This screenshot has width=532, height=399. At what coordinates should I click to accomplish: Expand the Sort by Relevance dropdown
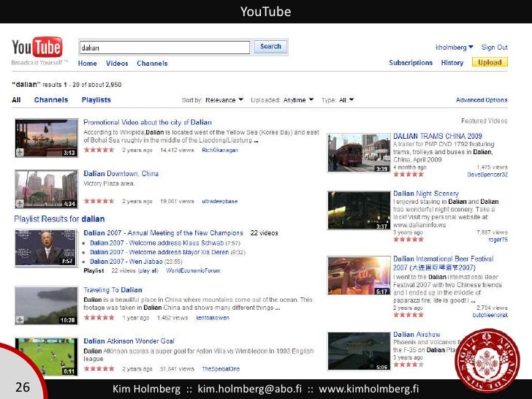[x=224, y=100]
